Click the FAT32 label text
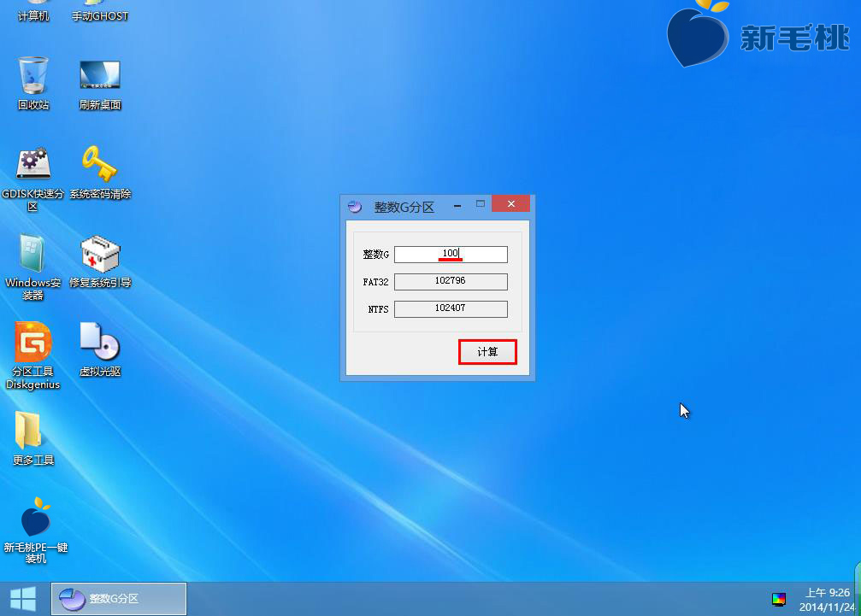 (x=375, y=282)
